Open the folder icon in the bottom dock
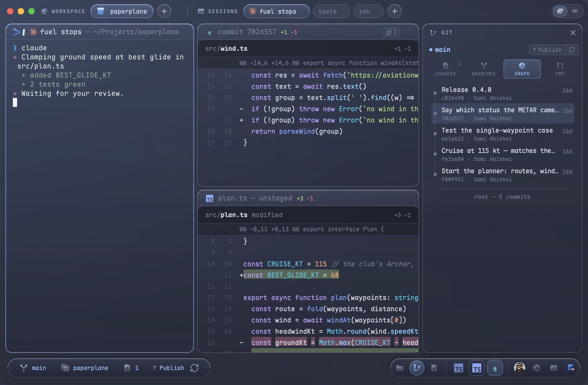 400,368
